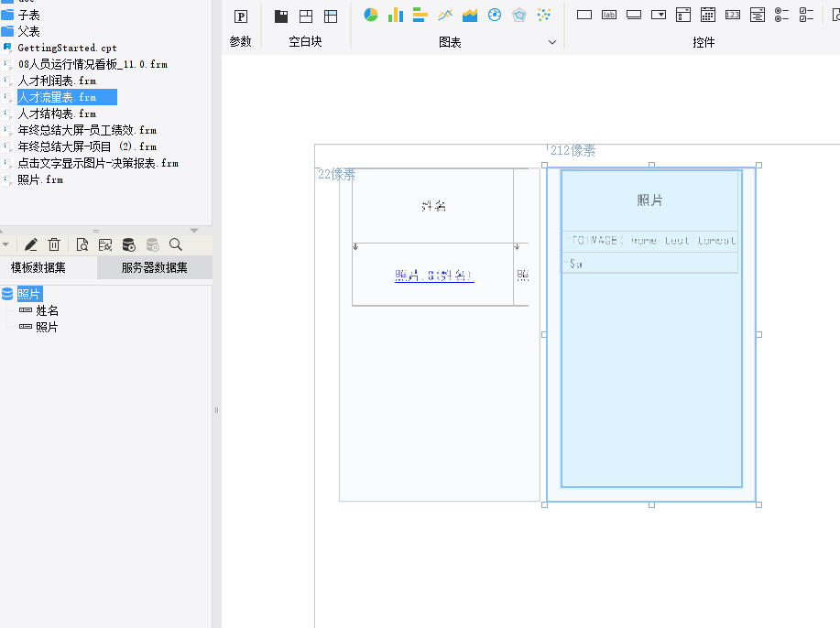Select the 人才结构表.frm file
The image size is (840, 628).
pos(57,114)
